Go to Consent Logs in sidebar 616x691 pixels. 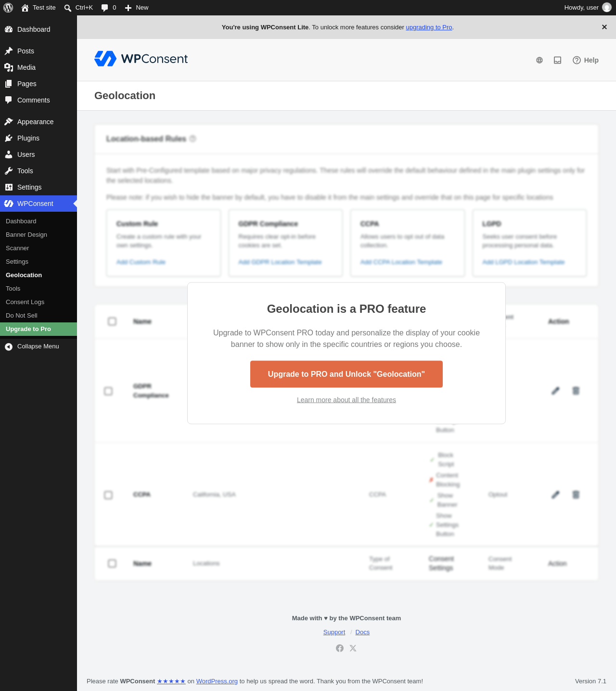coord(25,302)
